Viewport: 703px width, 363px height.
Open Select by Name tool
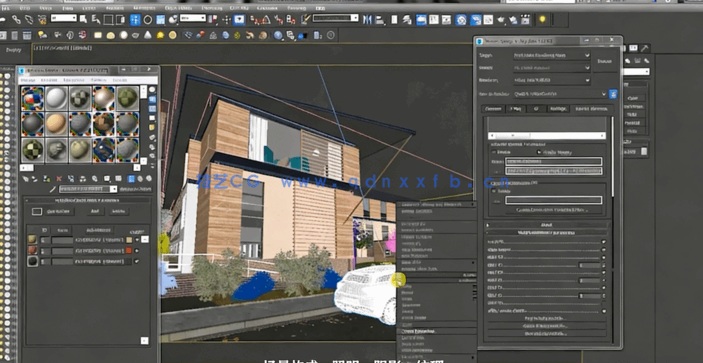95,19
